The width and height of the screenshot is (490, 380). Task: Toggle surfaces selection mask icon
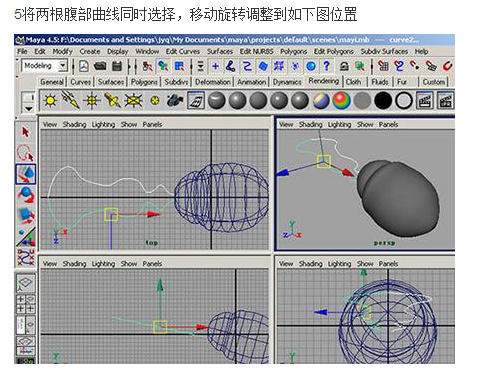[x=263, y=66]
